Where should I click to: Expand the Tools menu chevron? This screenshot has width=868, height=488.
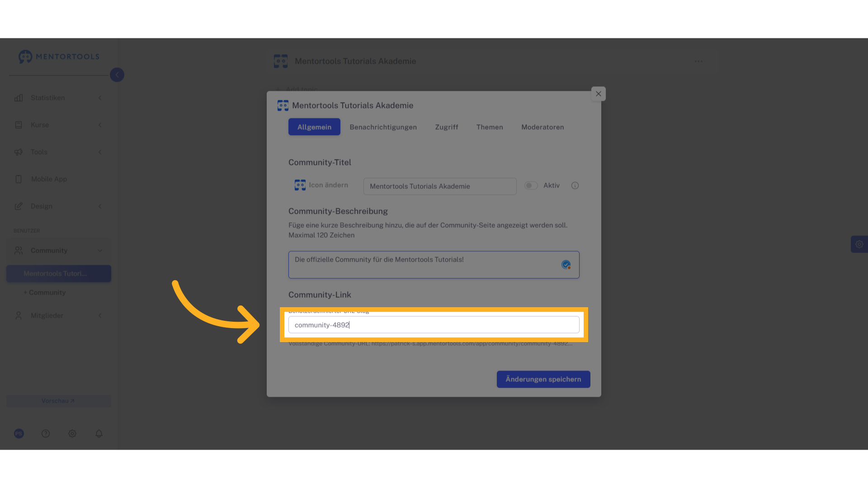coord(100,152)
